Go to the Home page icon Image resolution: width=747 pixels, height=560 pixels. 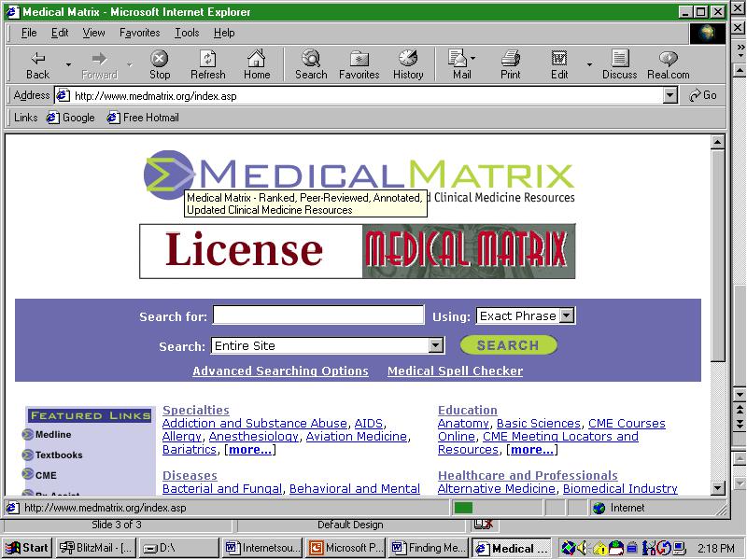click(256, 65)
